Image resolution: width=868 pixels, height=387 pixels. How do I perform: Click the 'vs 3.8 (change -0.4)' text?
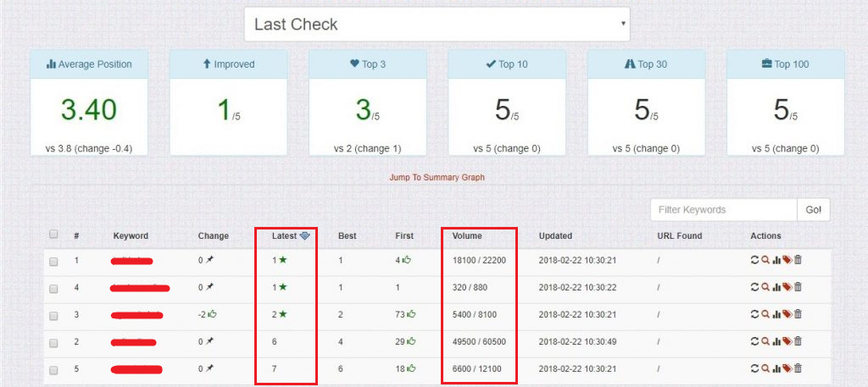tap(89, 149)
